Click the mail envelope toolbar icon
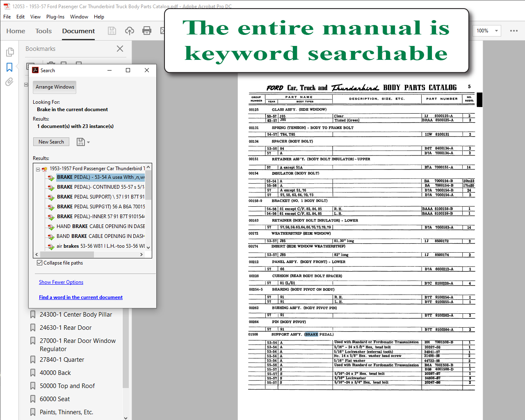The height and width of the screenshot is (420, 525). tap(162, 31)
